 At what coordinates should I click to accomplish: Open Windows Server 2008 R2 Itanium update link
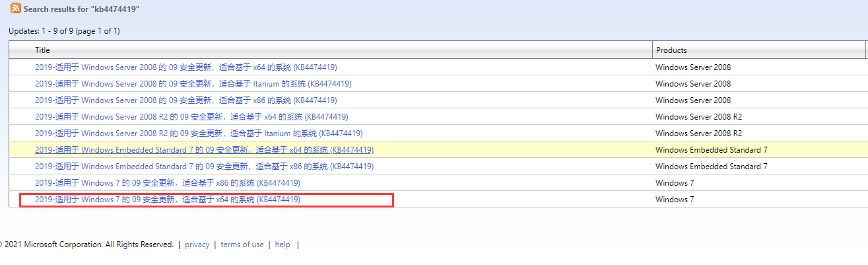click(199, 133)
